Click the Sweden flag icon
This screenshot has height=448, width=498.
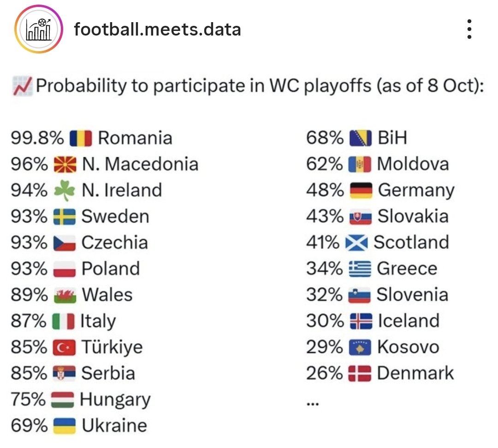click(x=65, y=217)
